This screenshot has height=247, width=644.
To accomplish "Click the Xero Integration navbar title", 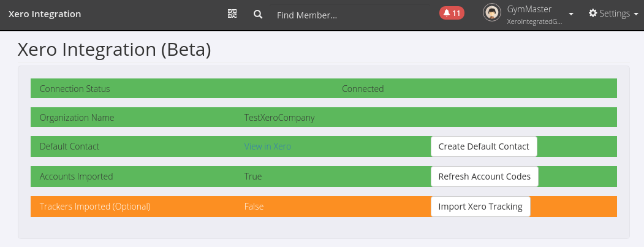I will tap(44, 13).
